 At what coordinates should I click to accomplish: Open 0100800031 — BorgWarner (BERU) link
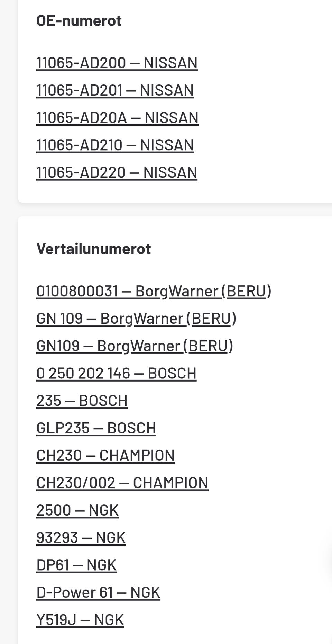click(154, 291)
